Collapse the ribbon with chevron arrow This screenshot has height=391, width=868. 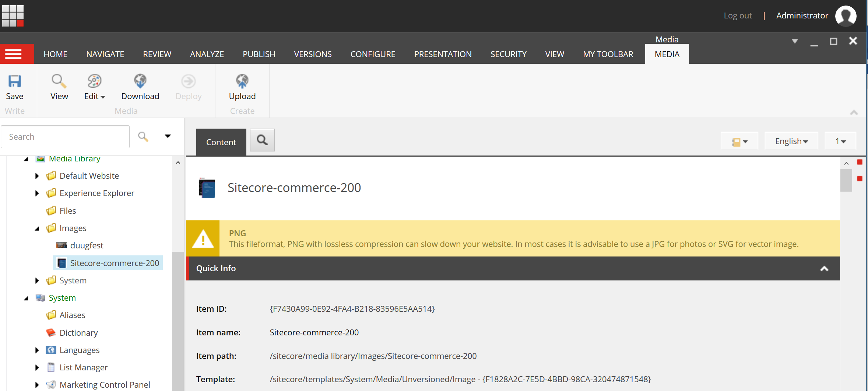tap(854, 112)
